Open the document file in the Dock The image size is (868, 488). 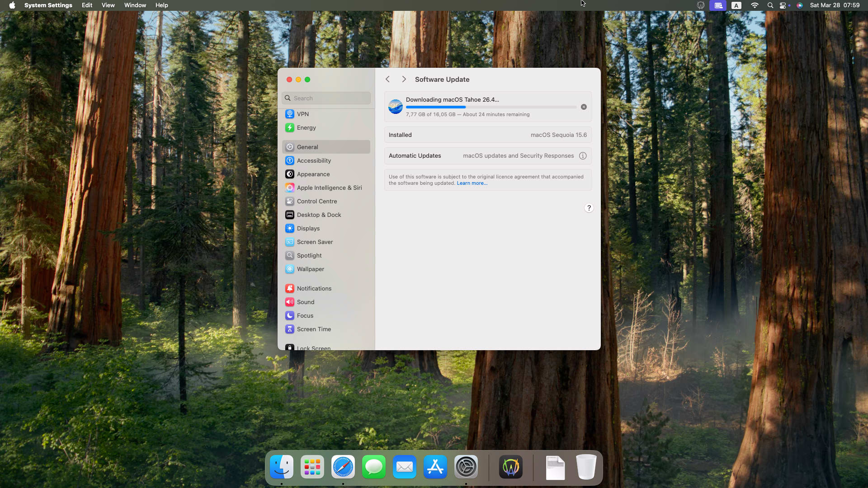pyautogui.click(x=556, y=468)
